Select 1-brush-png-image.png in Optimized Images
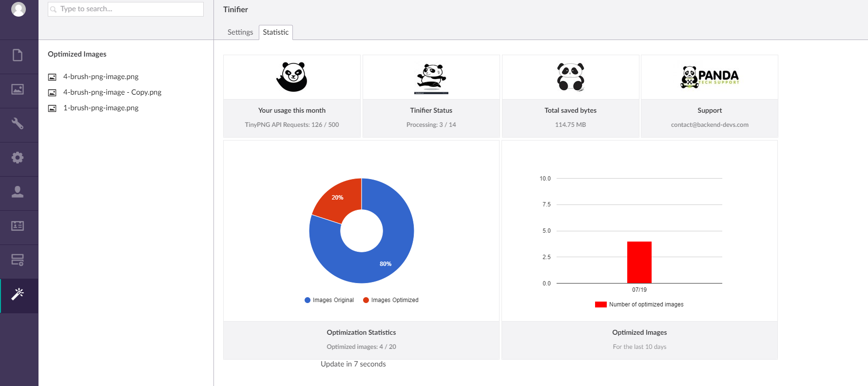This screenshot has width=868, height=386. pyautogui.click(x=100, y=108)
